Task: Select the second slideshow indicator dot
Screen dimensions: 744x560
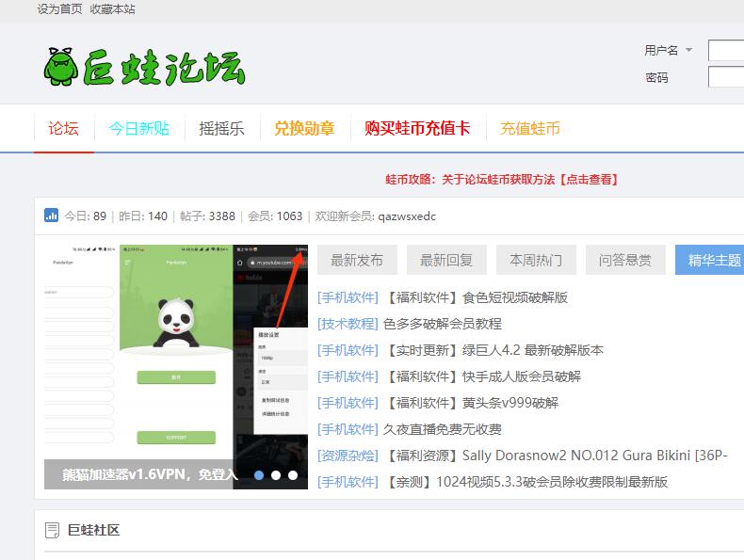Action: click(x=276, y=475)
